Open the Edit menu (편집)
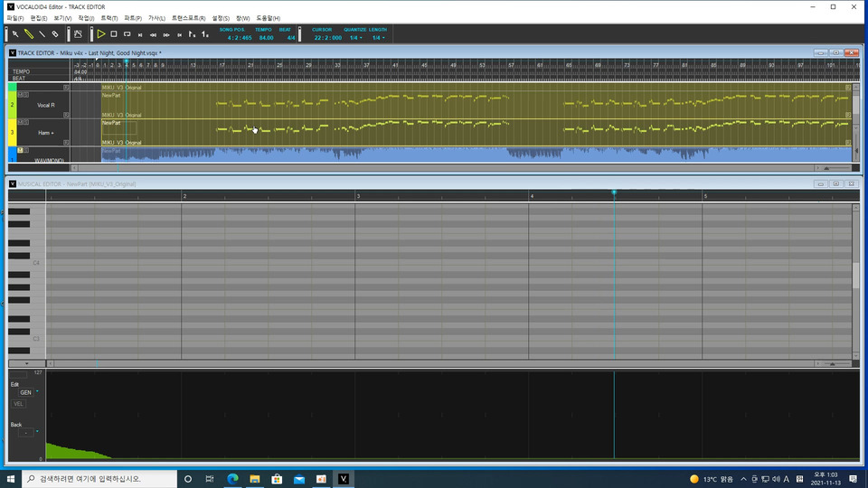This screenshot has width=868, height=488. coord(39,18)
